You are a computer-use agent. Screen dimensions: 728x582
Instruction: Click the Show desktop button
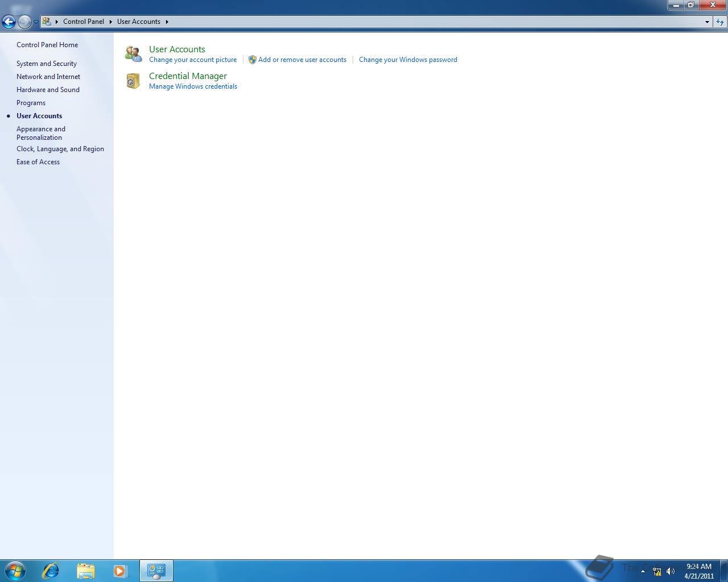coord(723,571)
